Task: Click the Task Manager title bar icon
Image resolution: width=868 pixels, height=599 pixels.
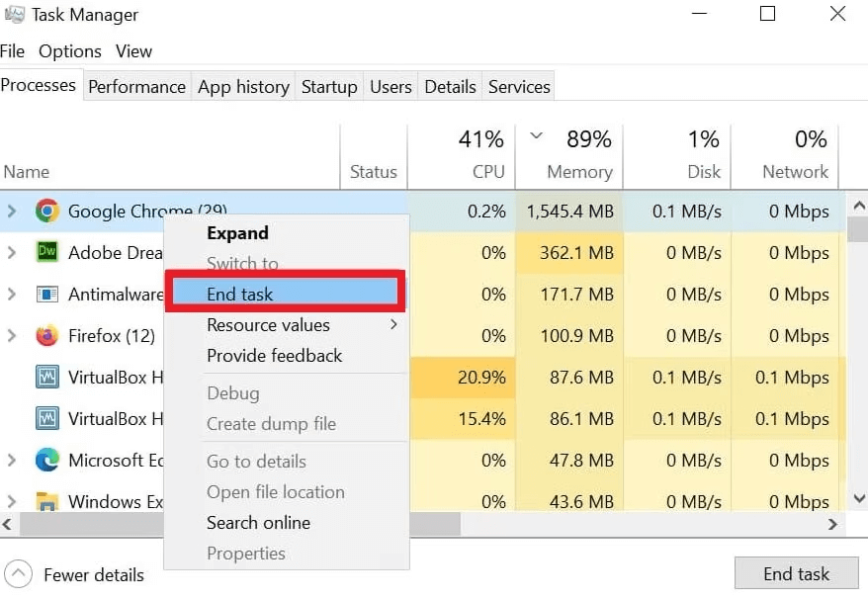Action: pos(14,14)
